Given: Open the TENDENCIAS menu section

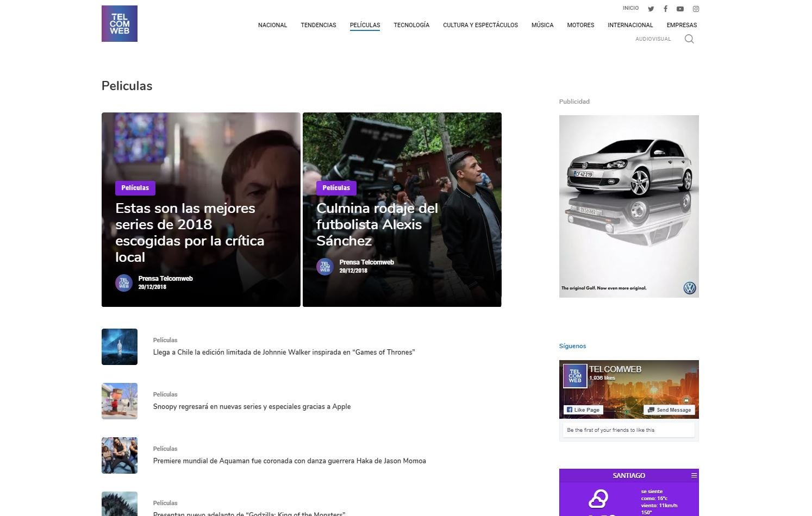Looking at the screenshot, I should (x=318, y=25).
